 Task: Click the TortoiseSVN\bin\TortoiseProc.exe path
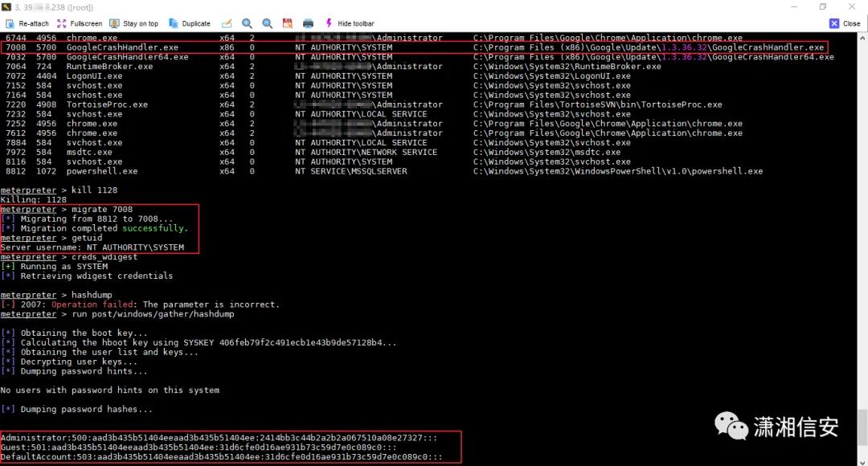coord(598,104)
